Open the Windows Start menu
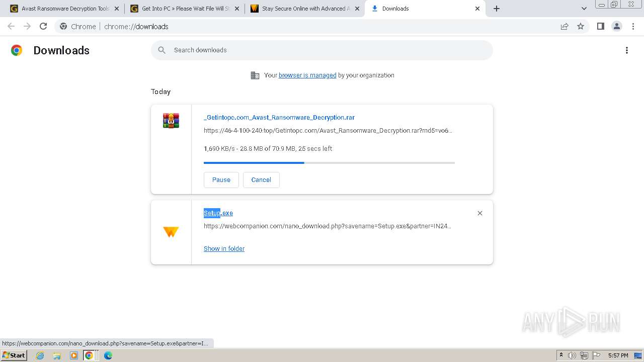Viewport: 644px width, 362px height. (14, 355)
